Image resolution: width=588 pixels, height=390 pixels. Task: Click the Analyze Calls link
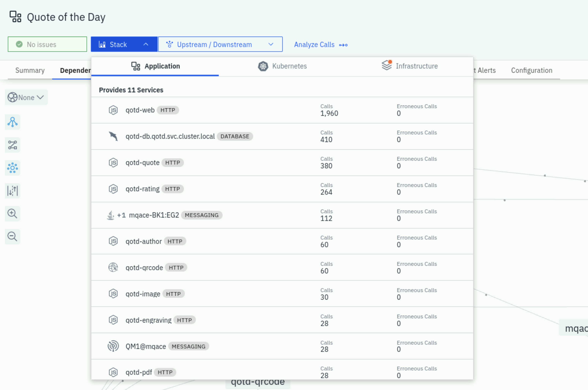pyautogui.click(x=321, y=44)
